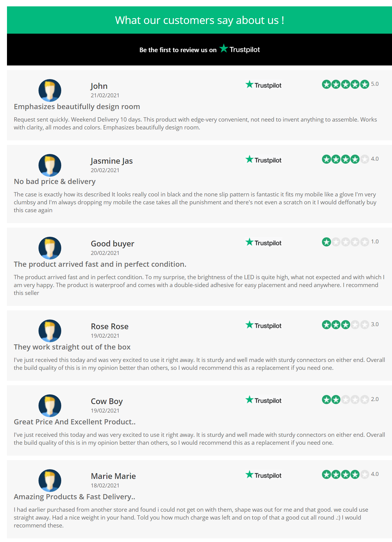Click 'Amazing Products & Fast Delivery..' heading
Screen dimensions: 392x542
tap(74, 497)
